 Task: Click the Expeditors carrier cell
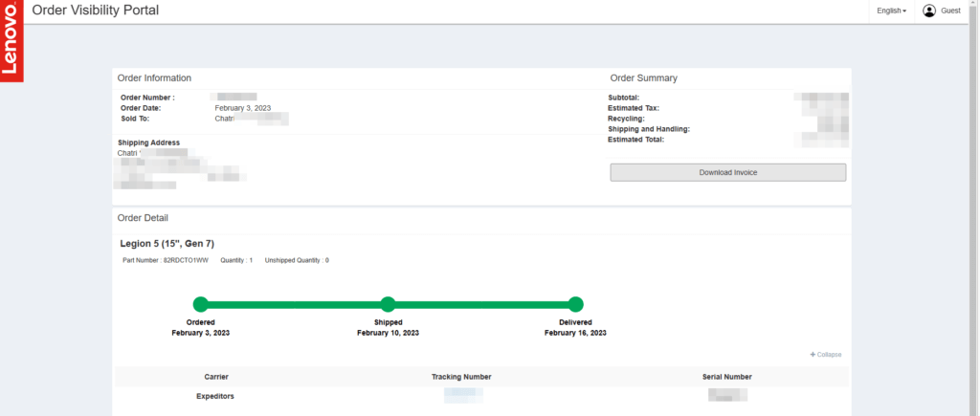point(215,396)
